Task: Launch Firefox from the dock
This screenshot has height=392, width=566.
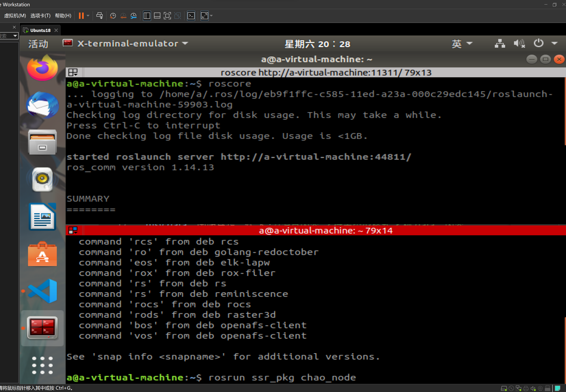Action: [x=42, y=68]
